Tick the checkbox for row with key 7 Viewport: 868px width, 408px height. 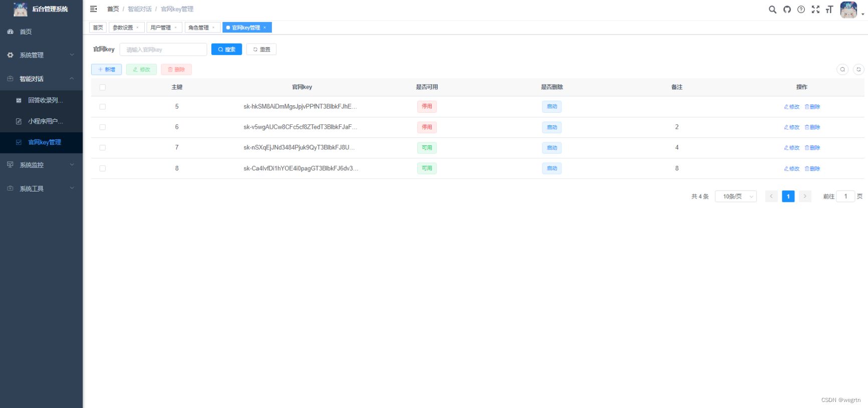coord(103,148)
